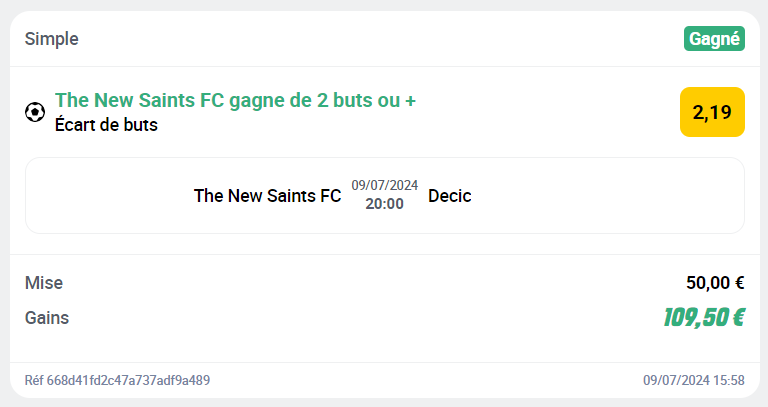The image size is (768, 407).
Task: Click the match date 09/07/2024 in match card
Action: [384, 185]
